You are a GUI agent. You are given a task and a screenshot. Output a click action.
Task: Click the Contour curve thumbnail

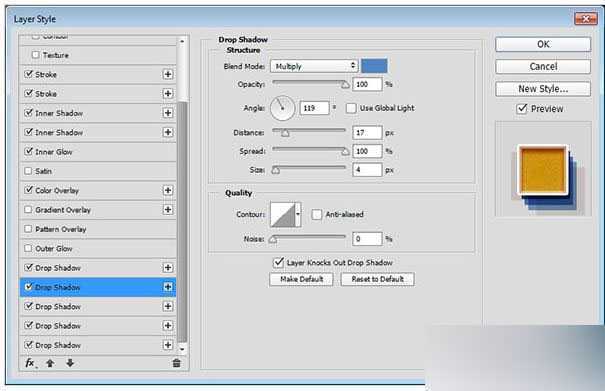click(283, 214)
